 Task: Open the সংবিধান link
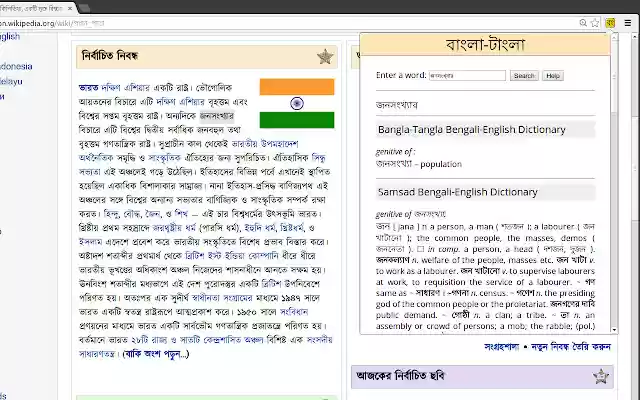click(x=294, y=312)
